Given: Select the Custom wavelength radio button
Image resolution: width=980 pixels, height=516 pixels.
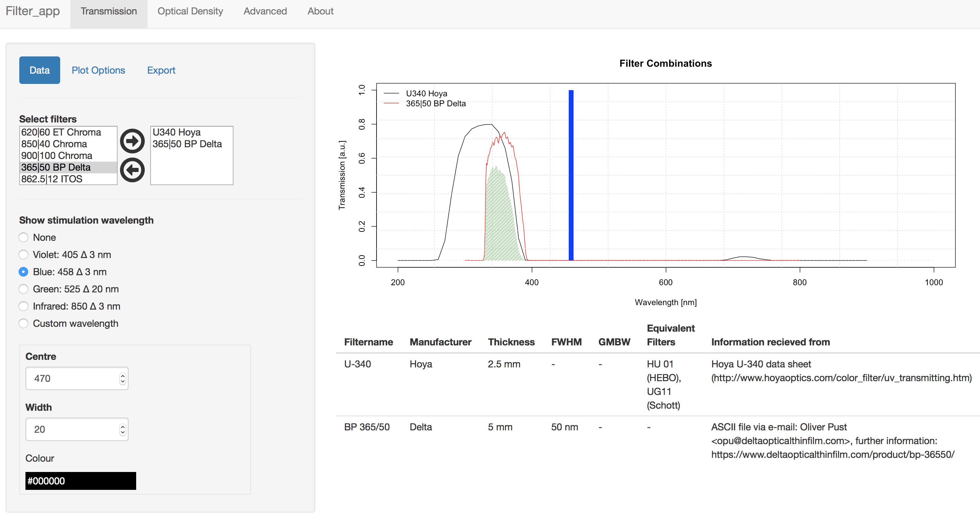Looking at the screenshot, I should (24, 323).
